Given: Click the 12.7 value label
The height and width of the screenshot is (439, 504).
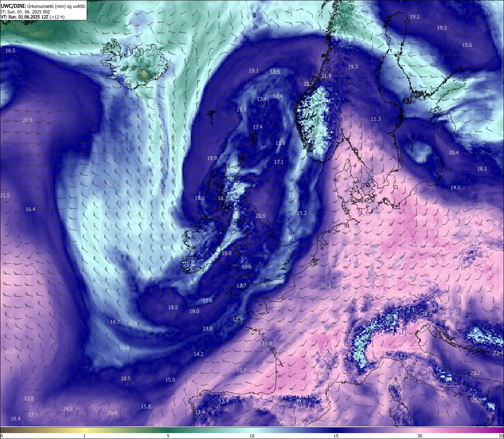Looking at the screenshot, I should (x=241, y=286).
